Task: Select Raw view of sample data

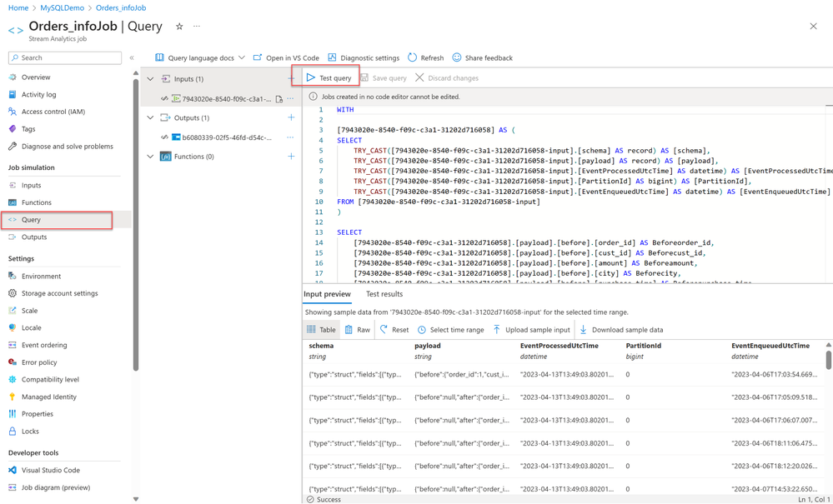Action: (x=358, y=330)
